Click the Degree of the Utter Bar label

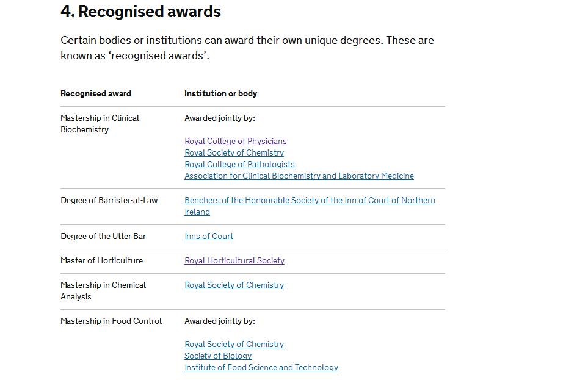point(103,236)
